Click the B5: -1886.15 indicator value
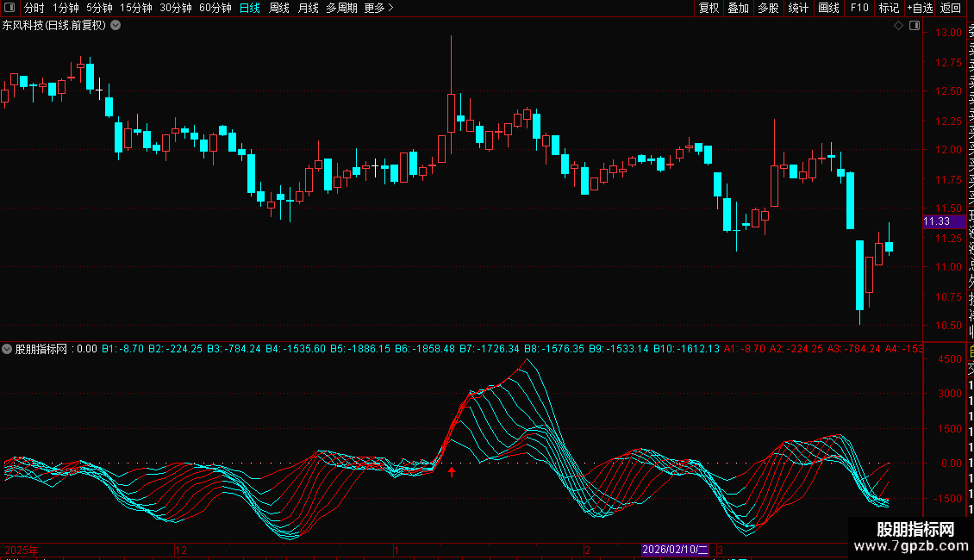The image size is (974, 560). (x=360, y=349)
